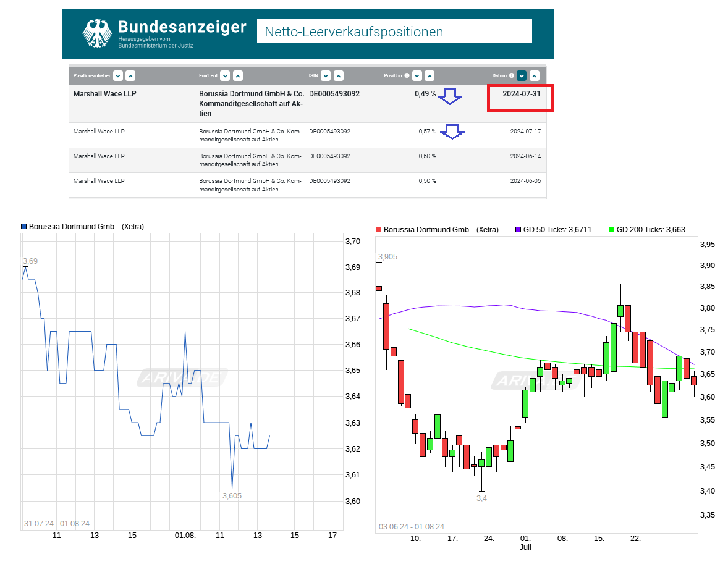The height and width of the screenshot is (572, 728).
Task: Open info icon next to Position header
Action: tap(407, 75)
